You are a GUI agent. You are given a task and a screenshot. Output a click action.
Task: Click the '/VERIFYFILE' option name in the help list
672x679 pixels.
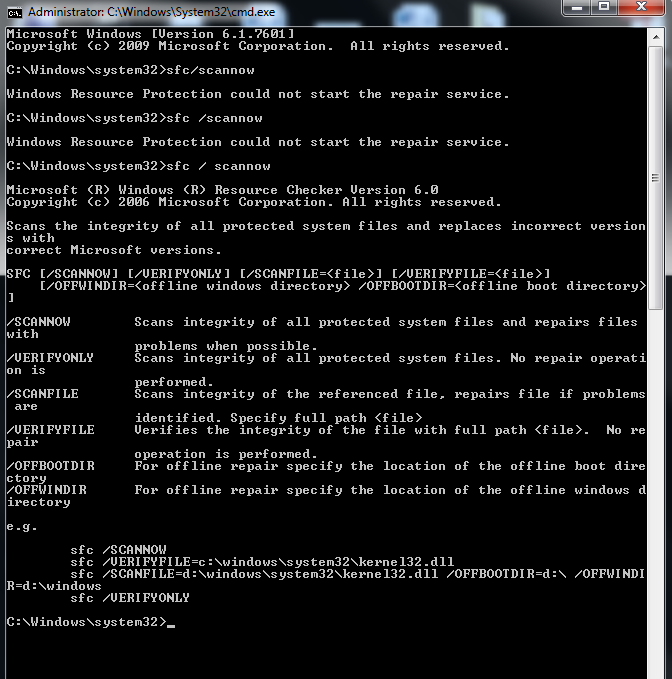(51, 430)
